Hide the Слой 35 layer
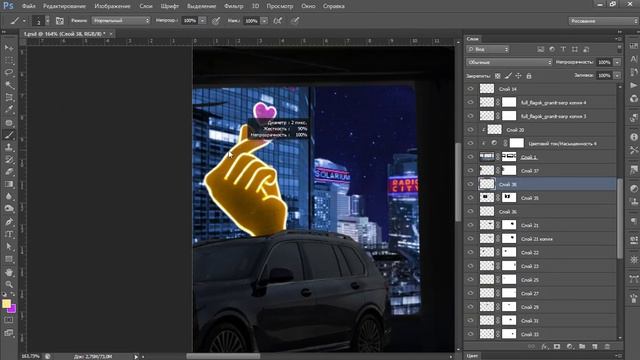Image resolution: width=640 pixels, height=360 pixels. [470, 198]
